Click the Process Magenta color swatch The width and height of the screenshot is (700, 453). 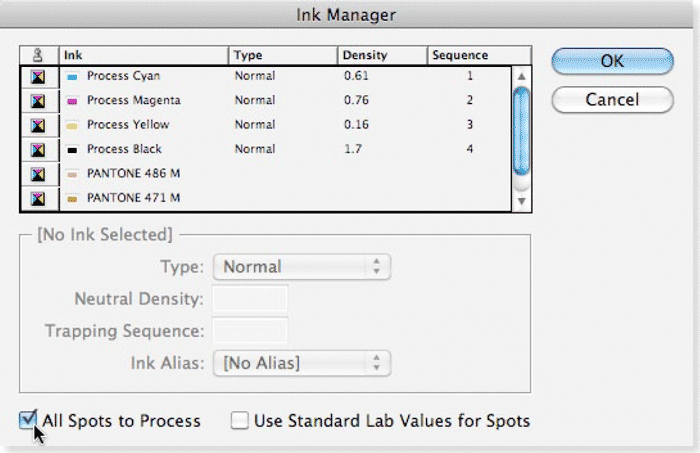click(x=72, y=101)
